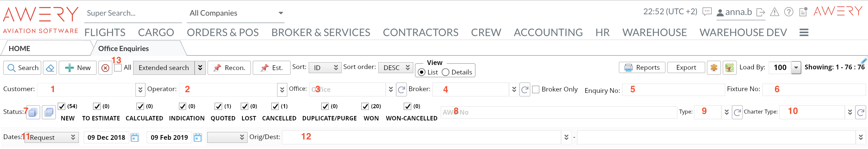The image size is (868, 149).
Task: Open the Dates Request dropdown
Action: [x=52, y=137]
